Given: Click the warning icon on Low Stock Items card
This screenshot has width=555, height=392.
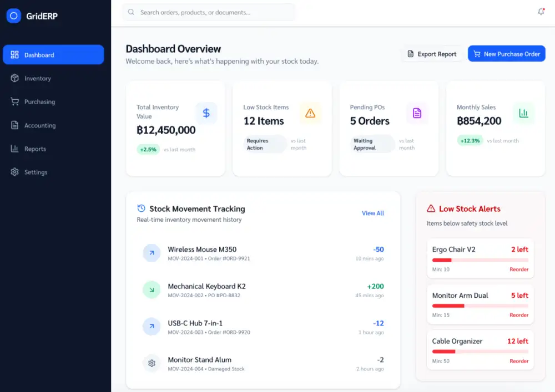Looking at the screenshot, I should [311, 113].
